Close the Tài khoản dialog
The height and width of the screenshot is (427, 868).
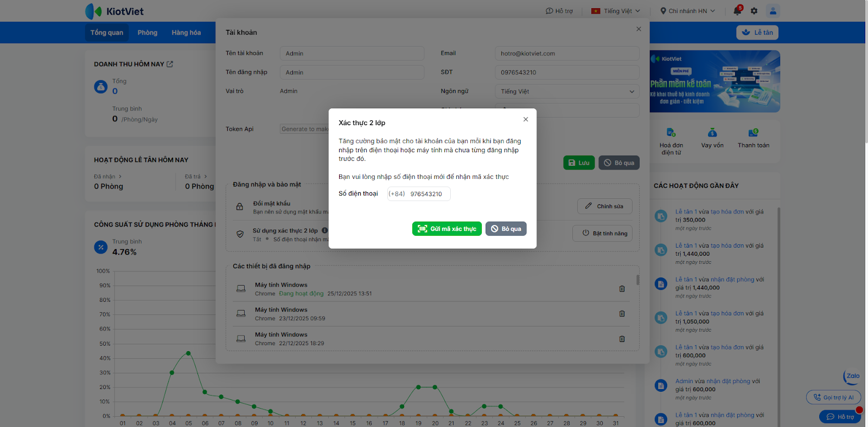(x=639, y=29)
